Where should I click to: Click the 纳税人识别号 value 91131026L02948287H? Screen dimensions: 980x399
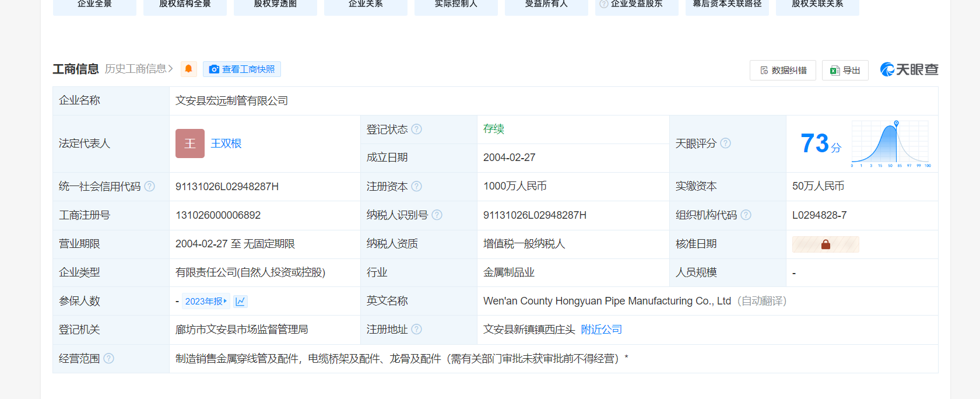[x=535, y=215]
